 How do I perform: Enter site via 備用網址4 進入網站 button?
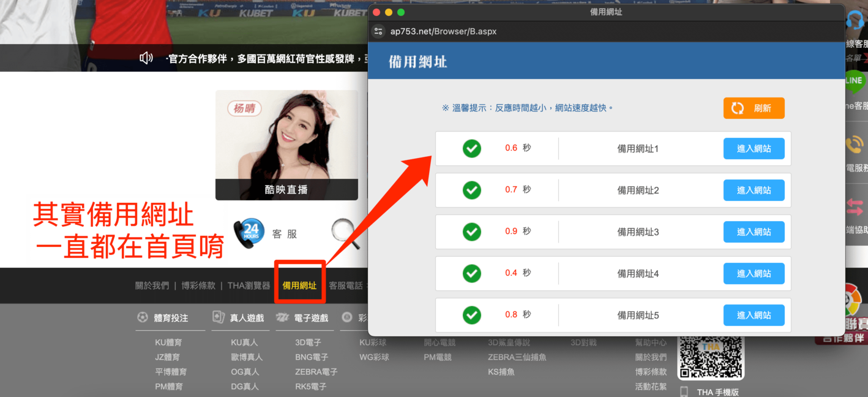coord(754,274)
